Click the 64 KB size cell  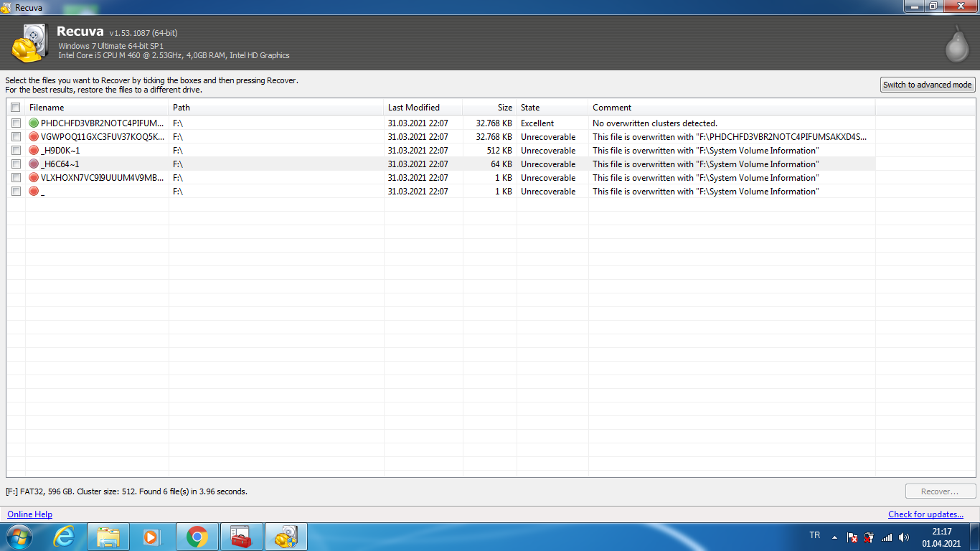[x=501, y=164]
